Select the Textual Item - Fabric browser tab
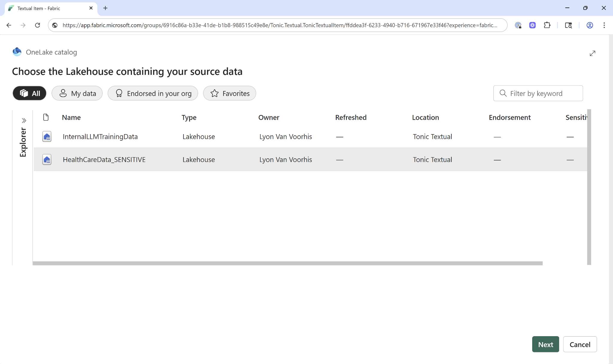613x364 pixels. pos(45,8)
